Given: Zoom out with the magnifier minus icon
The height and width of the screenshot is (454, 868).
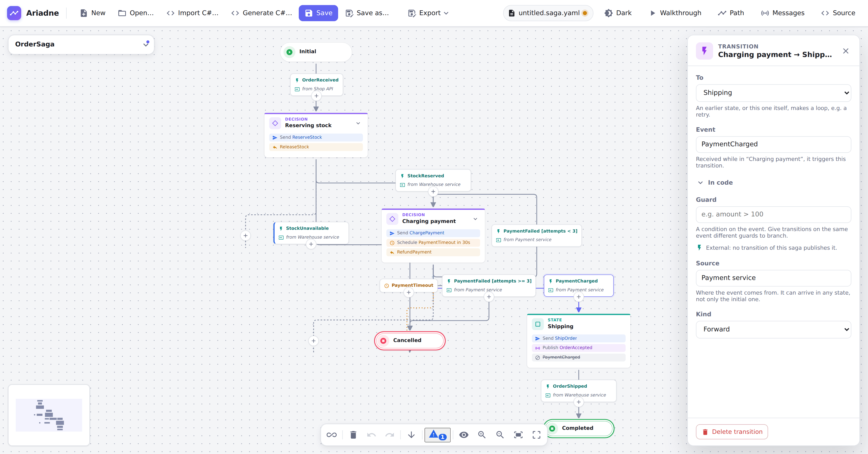Looking at the screenshot, I should [x=500, y=435].
